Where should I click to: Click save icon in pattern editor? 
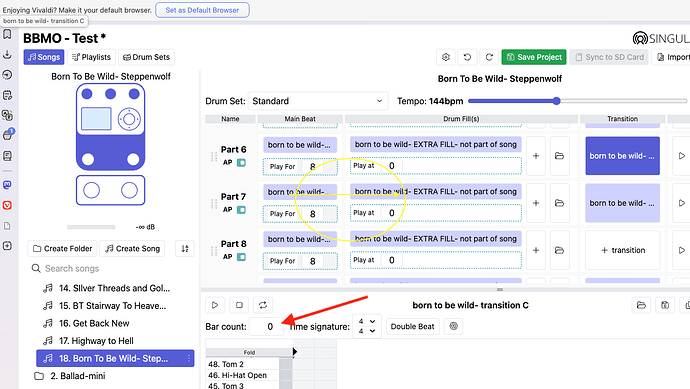665,305
